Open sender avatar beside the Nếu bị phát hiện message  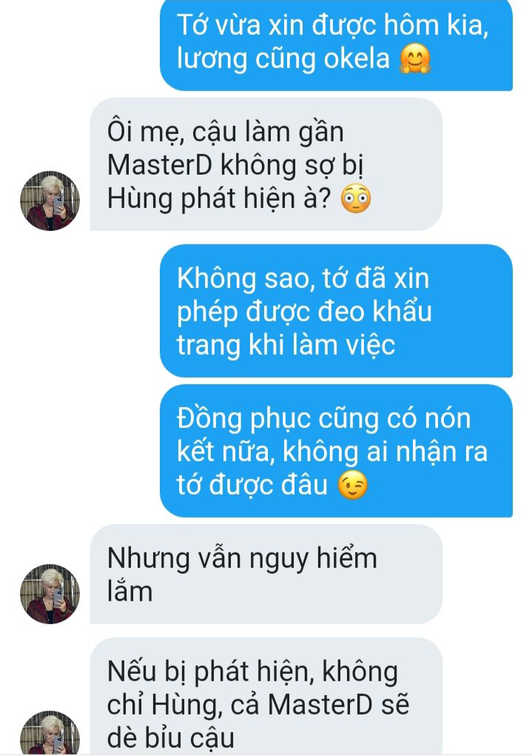(x=50, y=732)
